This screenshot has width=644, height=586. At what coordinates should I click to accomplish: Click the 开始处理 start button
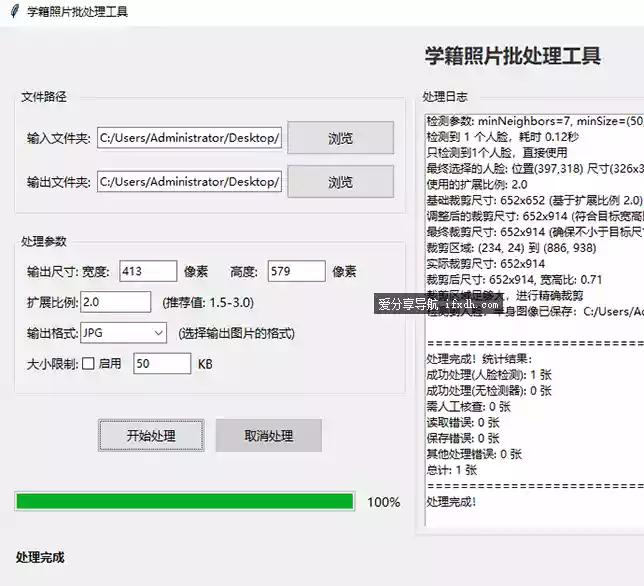click(151, 435)
